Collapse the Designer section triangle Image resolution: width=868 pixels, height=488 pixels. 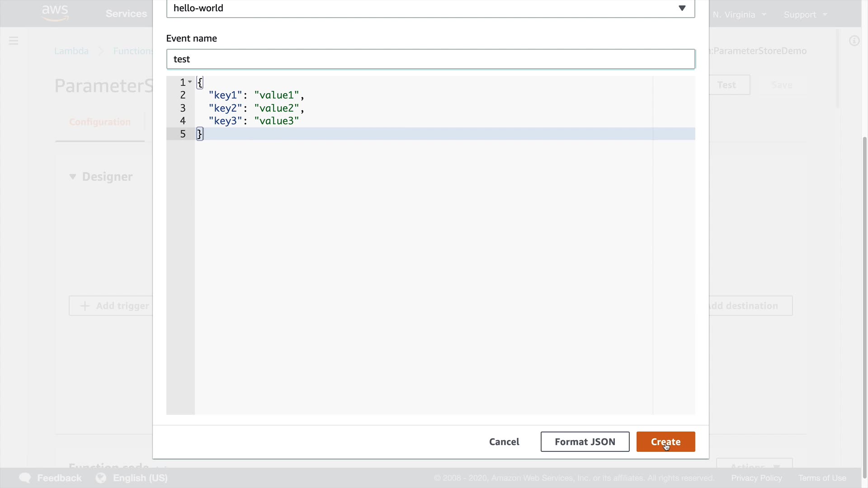(72, 177)
